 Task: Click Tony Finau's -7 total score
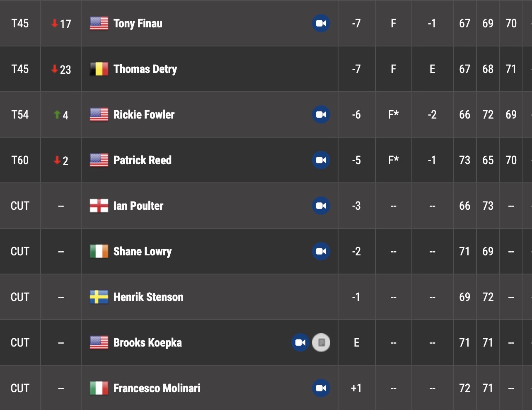[356, 23]
